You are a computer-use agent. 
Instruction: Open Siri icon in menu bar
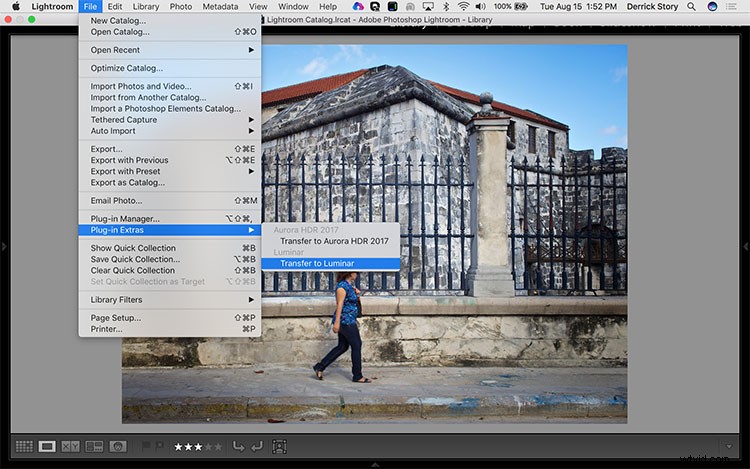712,6
